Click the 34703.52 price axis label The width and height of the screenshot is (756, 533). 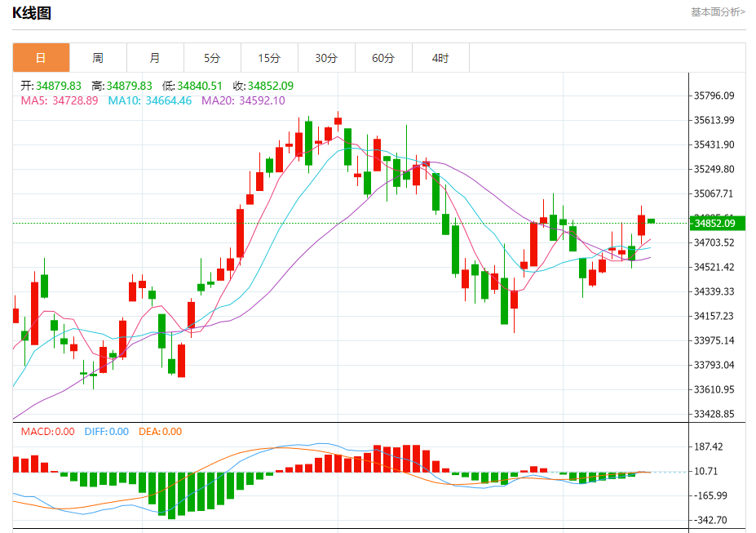point(714,242)
